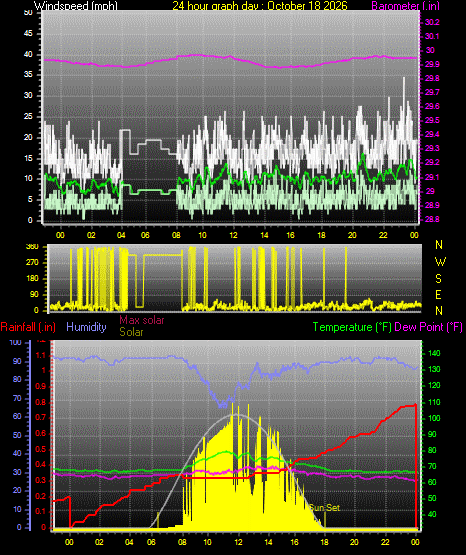Click the '360' wind direction scale value
Screen dimensions: 466x555
point(32,247)
